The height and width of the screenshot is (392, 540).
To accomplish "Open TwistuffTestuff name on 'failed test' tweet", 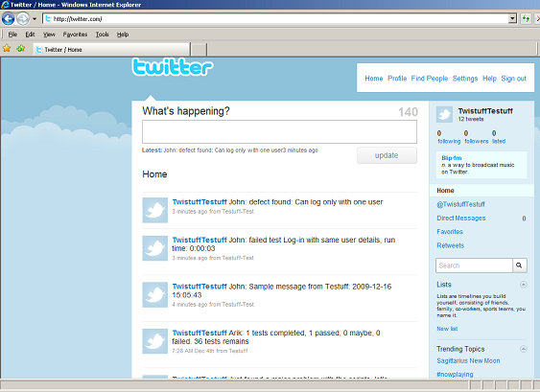I will tap(200, 240).
